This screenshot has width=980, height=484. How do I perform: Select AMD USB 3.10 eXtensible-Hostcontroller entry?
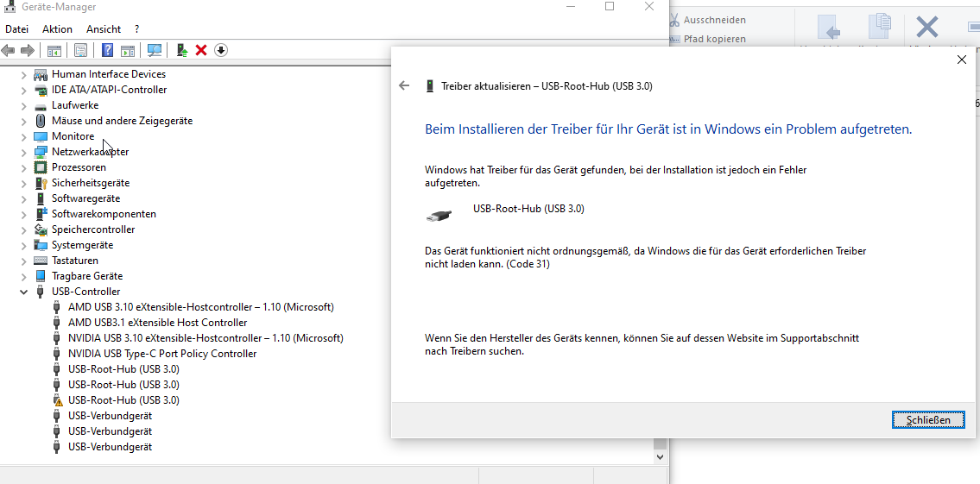point(200,307)
